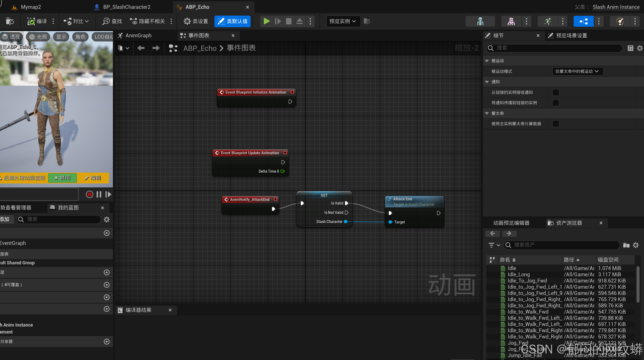This screenshot has width=644, height=360.
Task: Open the preview instance dropdown
Action: (x=343, y=21)
